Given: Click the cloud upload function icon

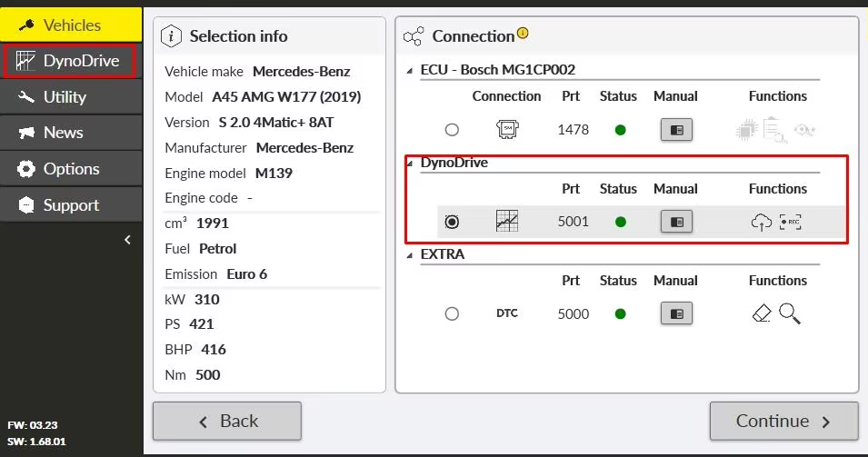Looking at the screenshot, I should (760, 222).
